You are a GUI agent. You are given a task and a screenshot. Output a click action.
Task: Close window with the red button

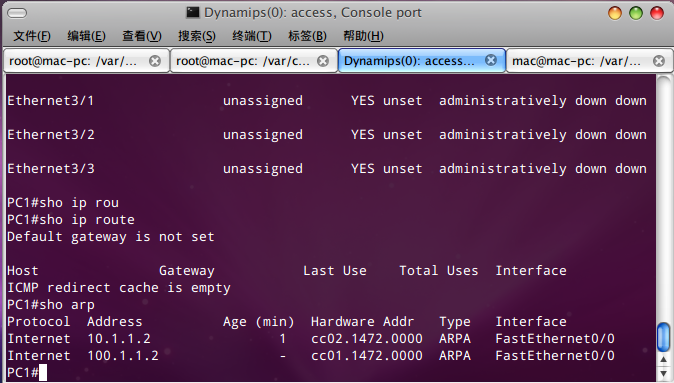(657, 13)
